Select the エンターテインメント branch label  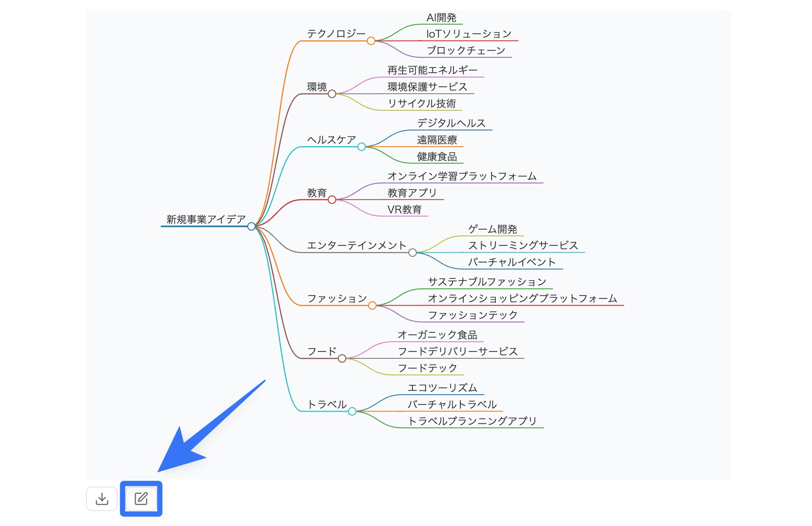pyautogui.click(x=357, y=245)
